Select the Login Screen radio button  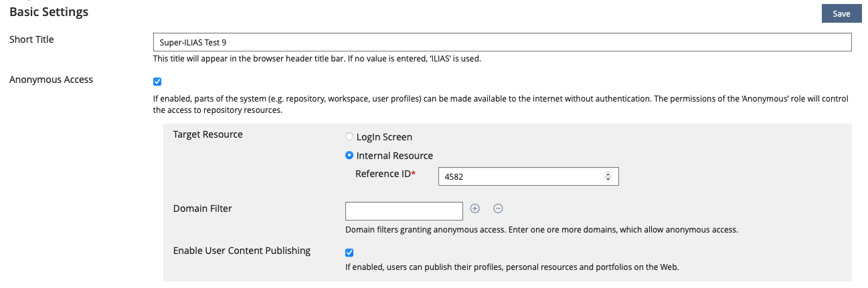tap(349, 137)
